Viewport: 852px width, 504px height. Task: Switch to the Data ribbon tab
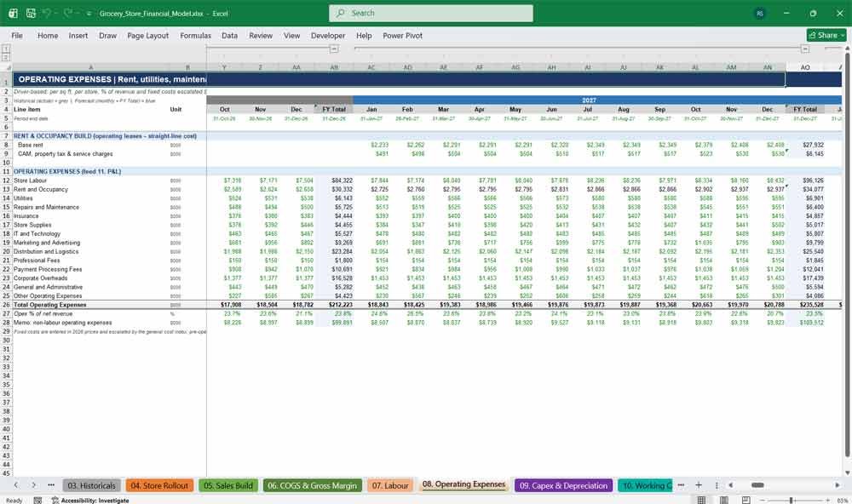coord(229,35)
